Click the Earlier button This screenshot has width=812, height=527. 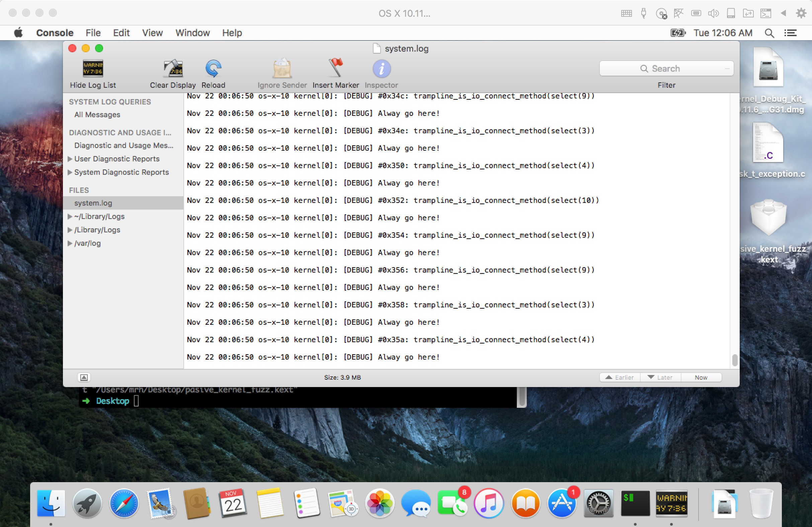tap(620, 377)
